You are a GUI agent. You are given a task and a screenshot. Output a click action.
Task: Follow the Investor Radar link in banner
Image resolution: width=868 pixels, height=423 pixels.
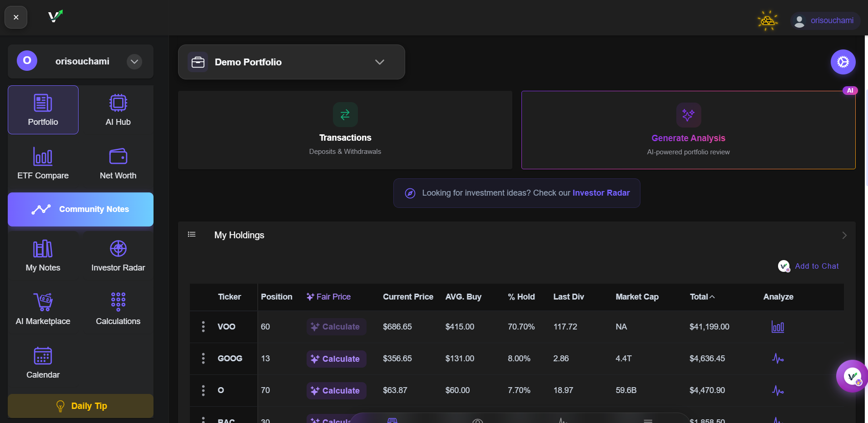pyautogui.click(x=601, y=193)
